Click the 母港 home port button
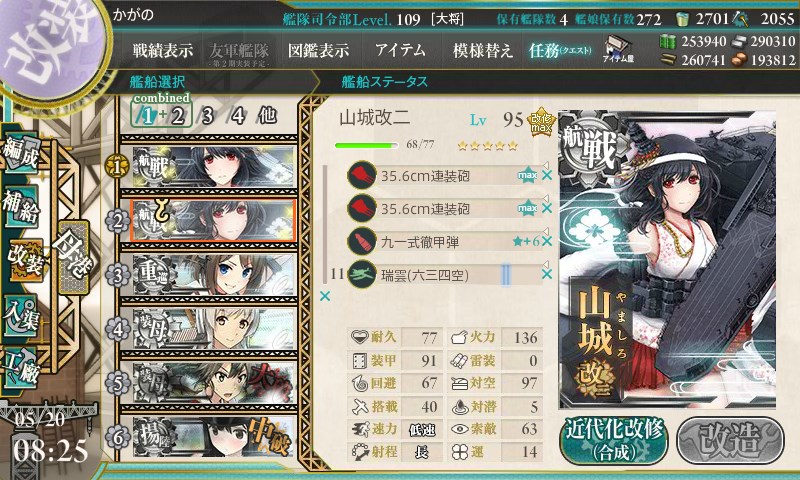 tap(74, 257)
